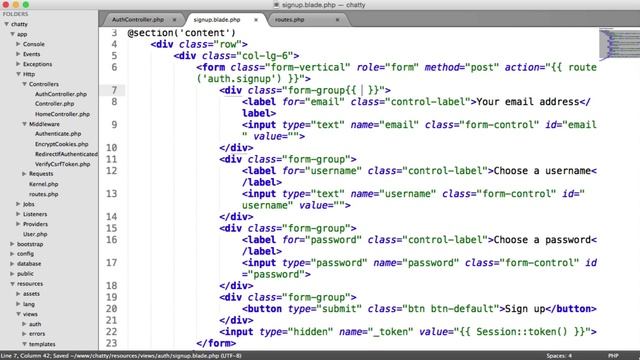The image size is (640, 360).
Task: Collapse the views folder
Action: click(x=18, y=314)
